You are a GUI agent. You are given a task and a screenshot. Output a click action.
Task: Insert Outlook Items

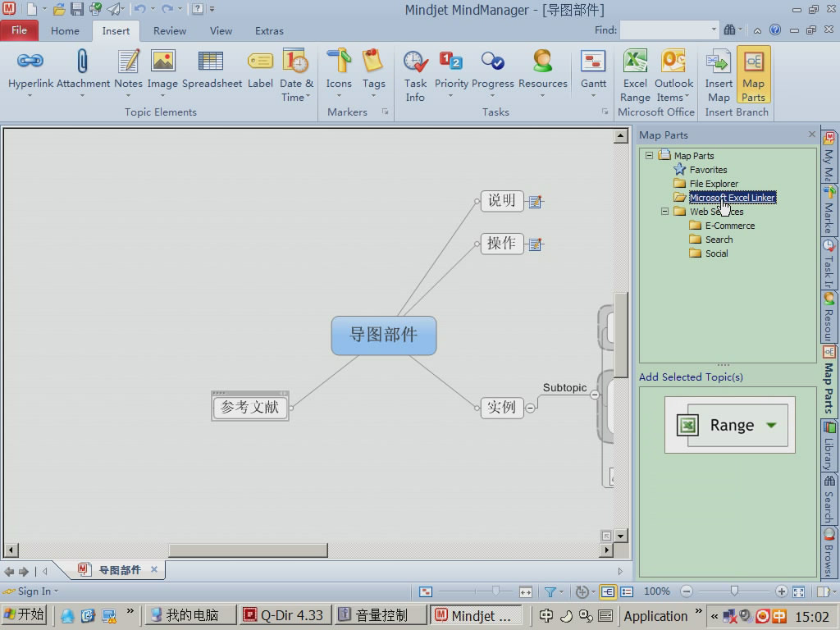(x=673, y=75)
